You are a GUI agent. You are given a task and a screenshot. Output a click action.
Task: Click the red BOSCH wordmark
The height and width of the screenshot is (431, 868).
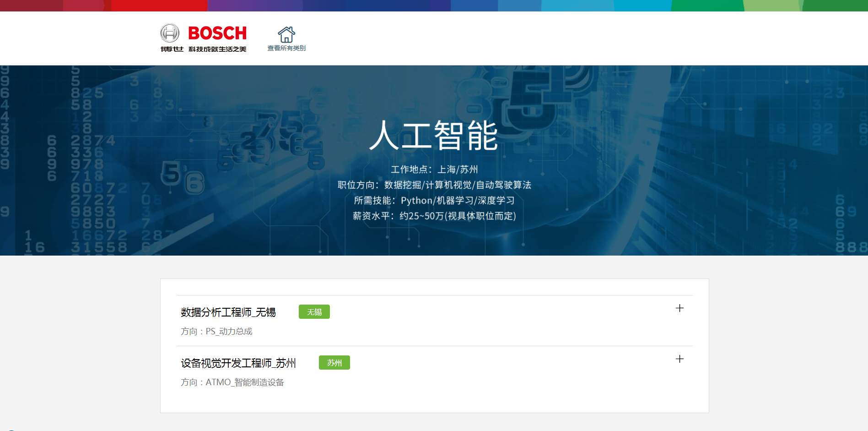(x=217, y=33)
